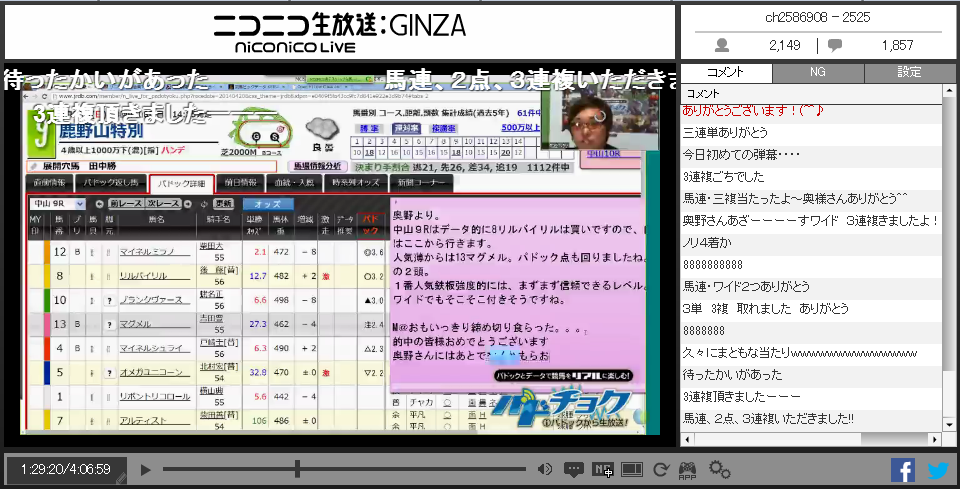The width and height of the screenshot is (960, 489).
Task: Click the comment count bubble icon
Action: click(834, 45)
